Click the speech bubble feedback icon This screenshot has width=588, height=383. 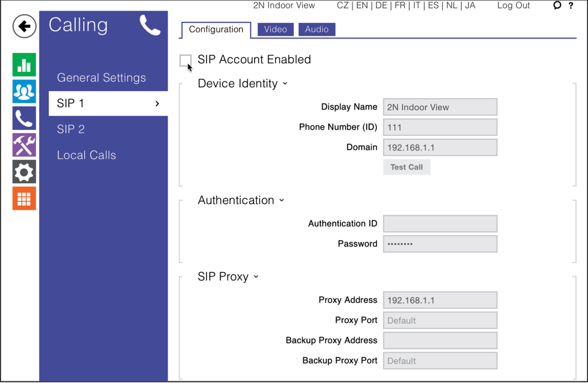coord(557,6)
